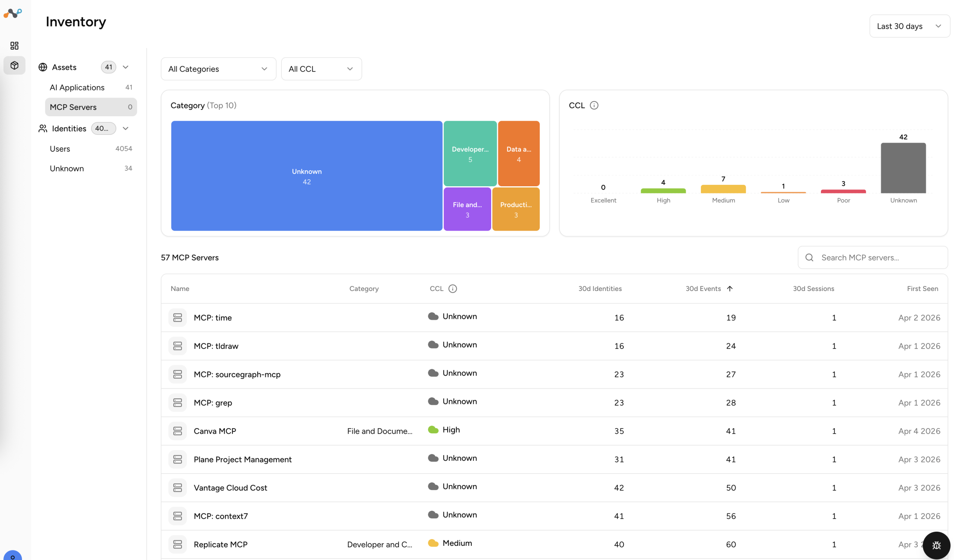
Task: Click the yellow Medium CCL bar
Action: [x=723, y=189]
